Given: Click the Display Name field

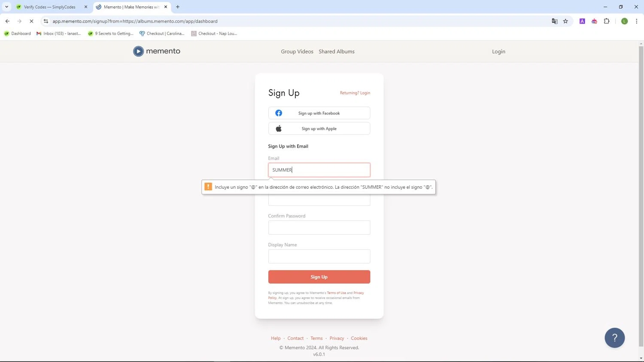Looking at the screenshot, I should [319, 256].
